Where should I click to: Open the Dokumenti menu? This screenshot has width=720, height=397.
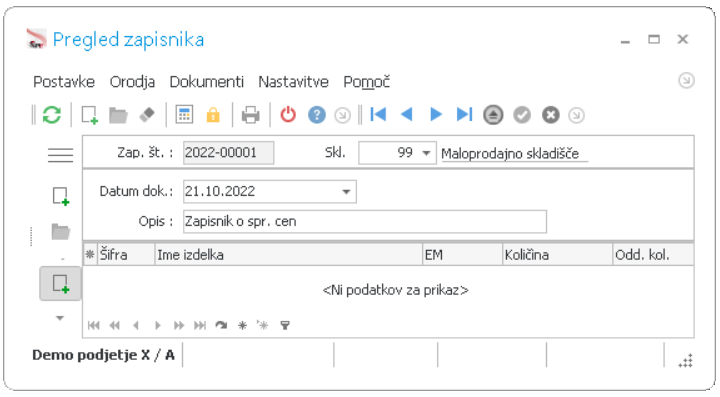click(207, 82)
